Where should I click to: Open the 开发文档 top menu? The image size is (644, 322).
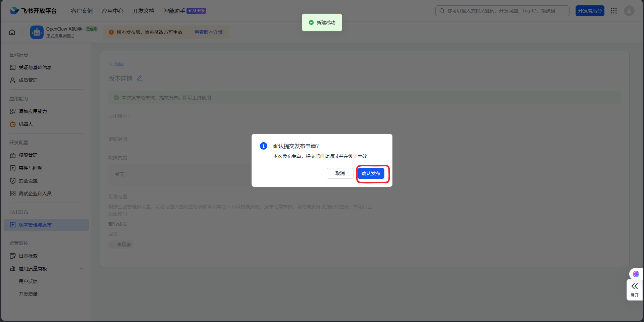click(143, 11)
